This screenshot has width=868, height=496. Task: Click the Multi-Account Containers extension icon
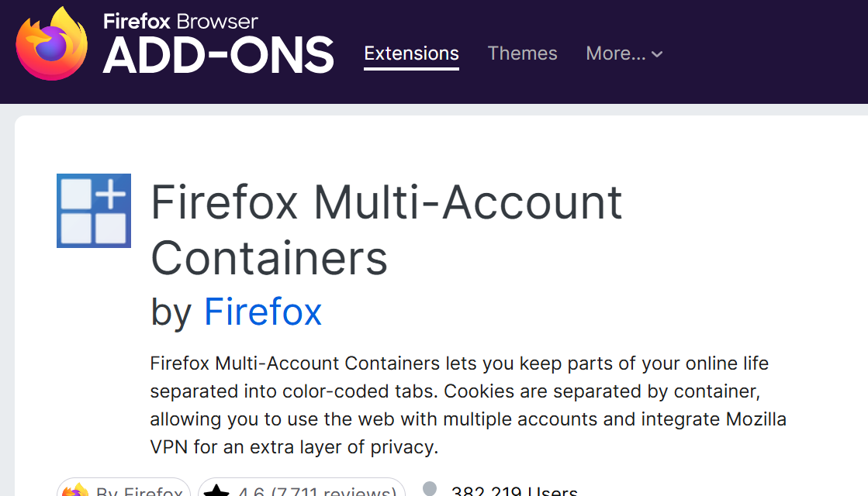click(94, 211)
